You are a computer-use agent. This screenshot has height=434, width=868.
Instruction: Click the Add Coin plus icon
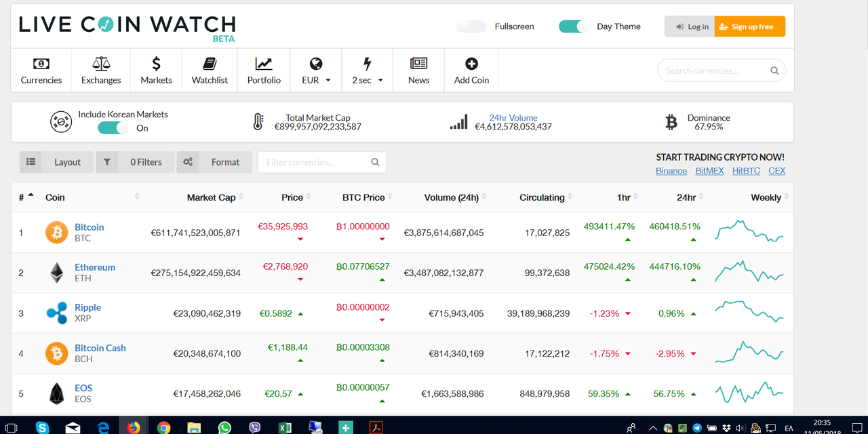click(x=471, y=64)
